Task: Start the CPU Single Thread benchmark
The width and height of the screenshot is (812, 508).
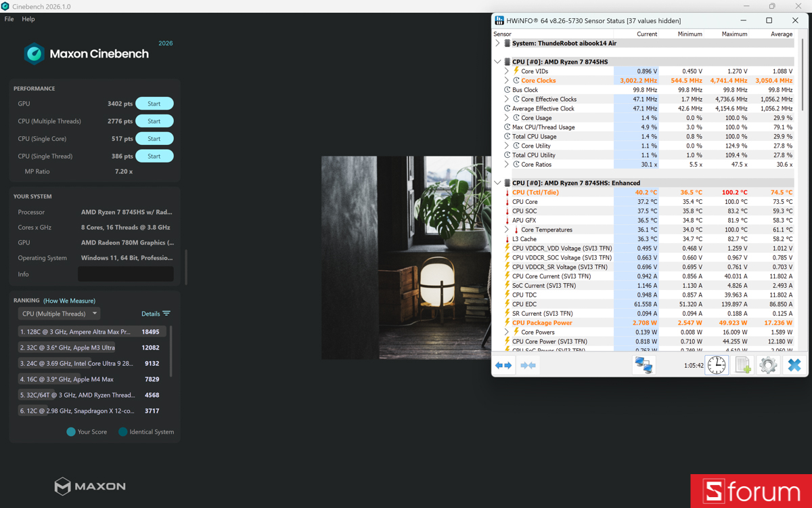Action: [154, 156]
